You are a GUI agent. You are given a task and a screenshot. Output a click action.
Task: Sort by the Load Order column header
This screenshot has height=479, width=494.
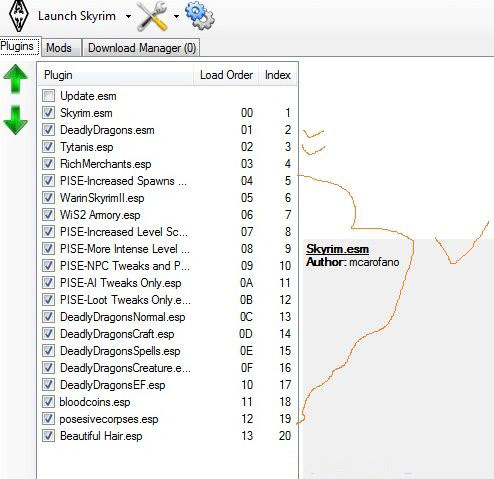226,75
